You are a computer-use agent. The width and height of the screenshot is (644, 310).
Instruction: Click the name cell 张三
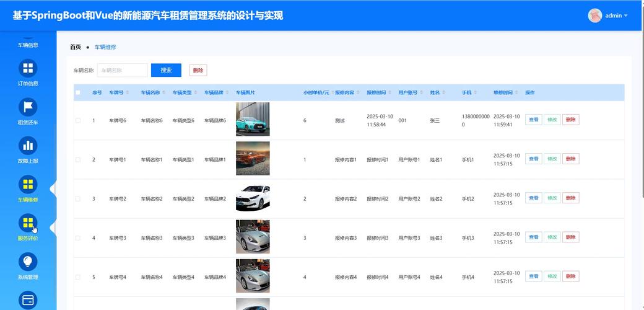click(x=435, y=120)
